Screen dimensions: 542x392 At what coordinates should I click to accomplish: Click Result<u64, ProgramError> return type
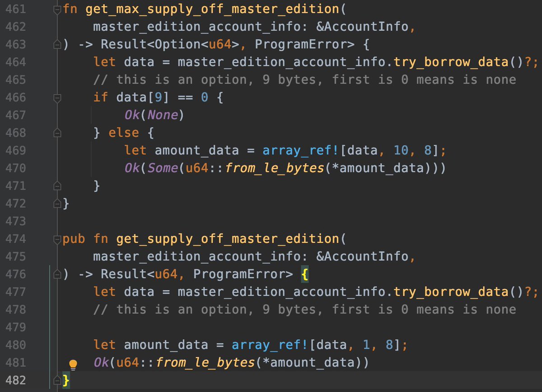point(197,274)
